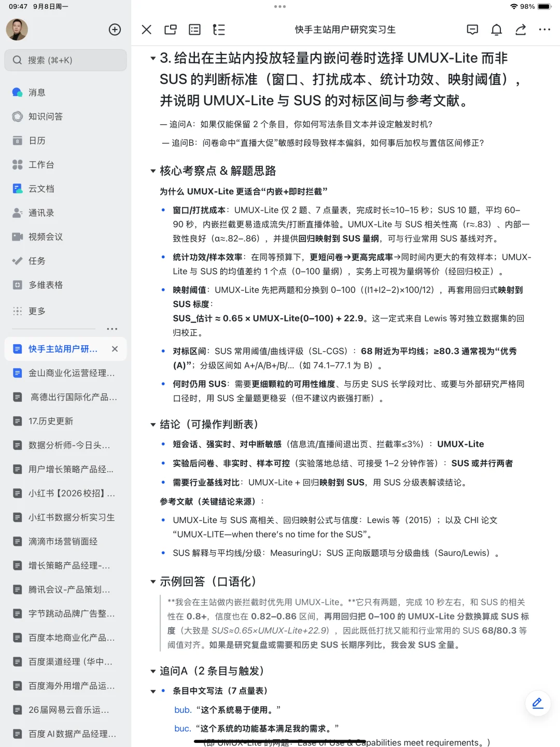560x747 pixels.
Task: Open 金山商业化运营经理 document
Action: click(x=65, y=373)
